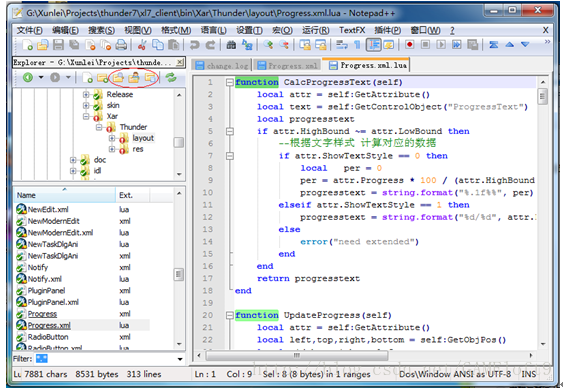This screenshot has width=563, height=389.
Task: Create a new document from the toolbar
Action: (27, 45)
